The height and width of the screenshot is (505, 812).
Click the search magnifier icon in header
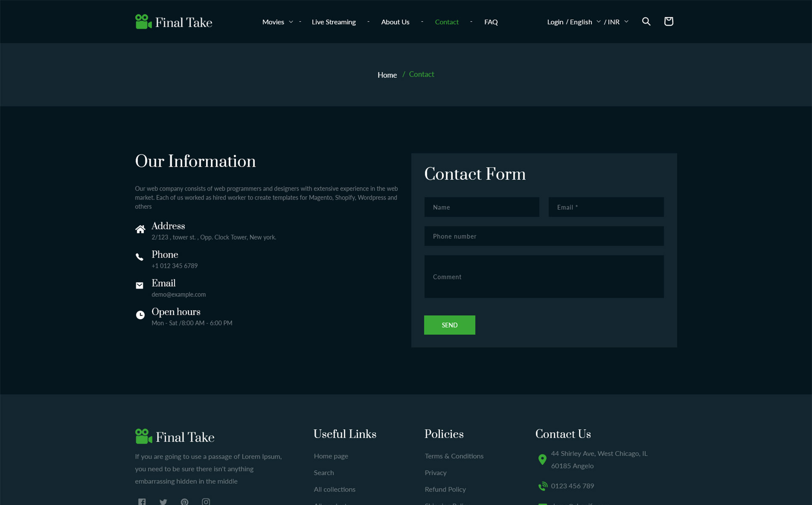646,21
